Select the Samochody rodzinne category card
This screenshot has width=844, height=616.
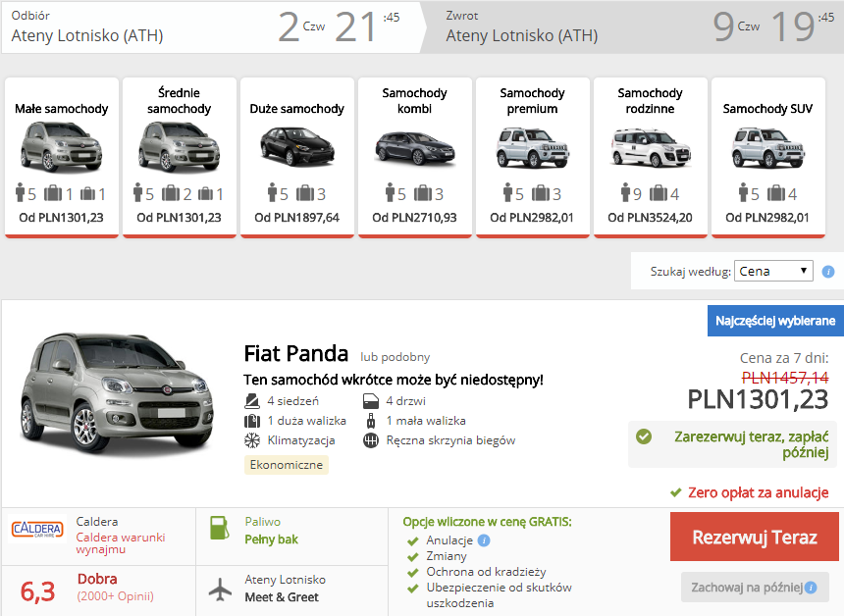pos(651,157)
